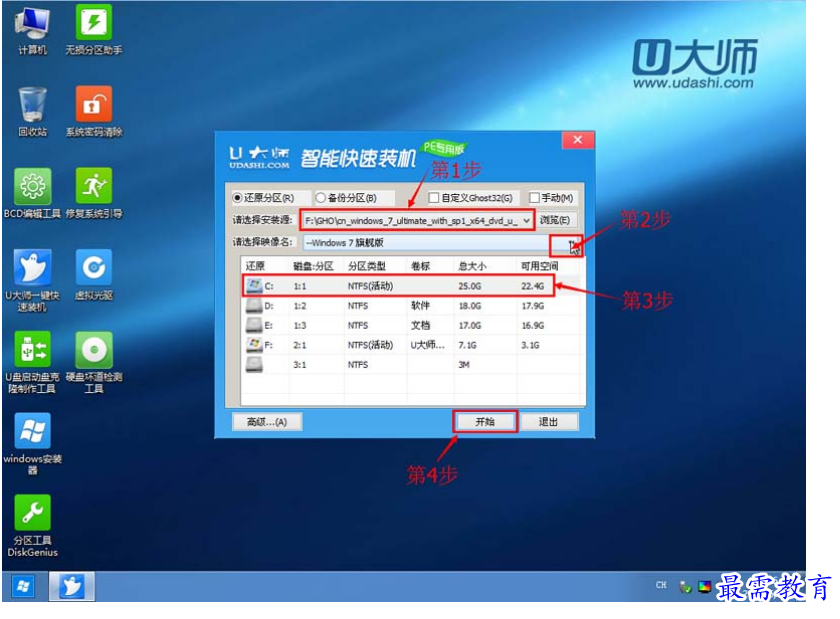Expand the install source path dropdown

(526, 220)
